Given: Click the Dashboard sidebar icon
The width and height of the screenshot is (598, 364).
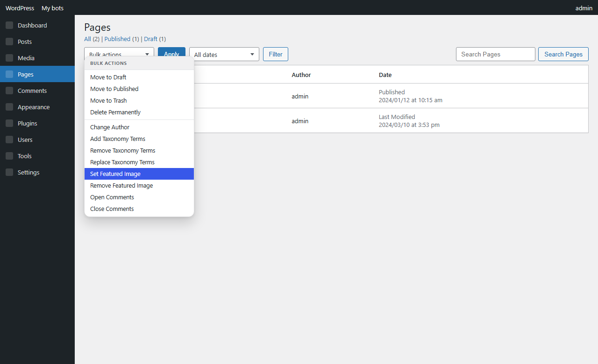Looking at the screenshot, I should [9, 25].
